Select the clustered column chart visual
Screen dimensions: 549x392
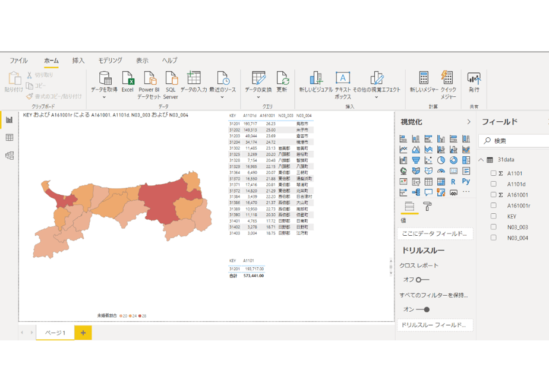[441, 138]
